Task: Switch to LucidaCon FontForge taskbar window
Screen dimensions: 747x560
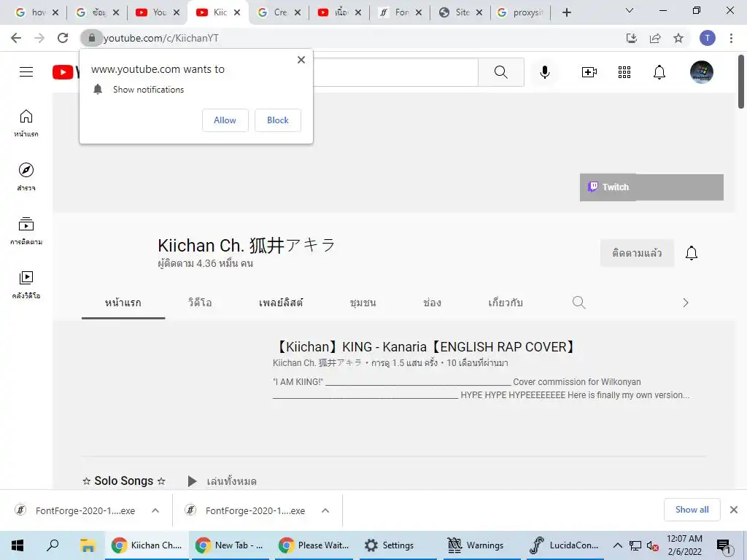Action: pyautogui.click(x=565, y=545)
